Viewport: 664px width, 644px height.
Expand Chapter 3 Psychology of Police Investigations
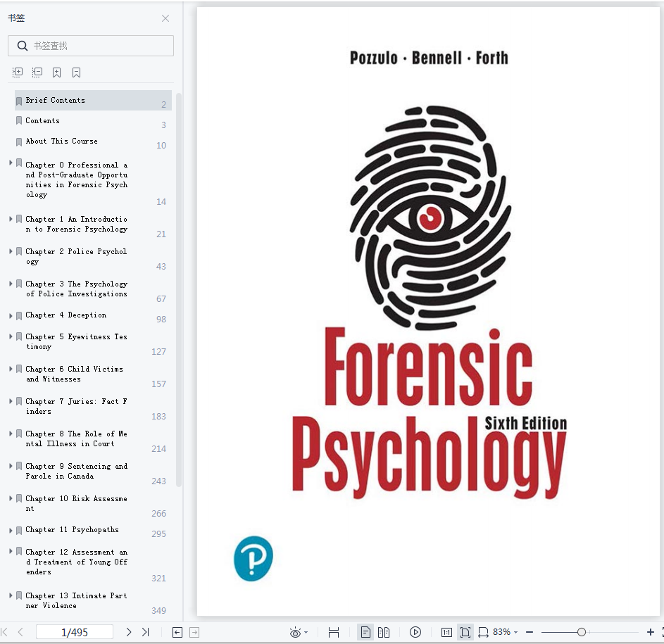[11, 284]
